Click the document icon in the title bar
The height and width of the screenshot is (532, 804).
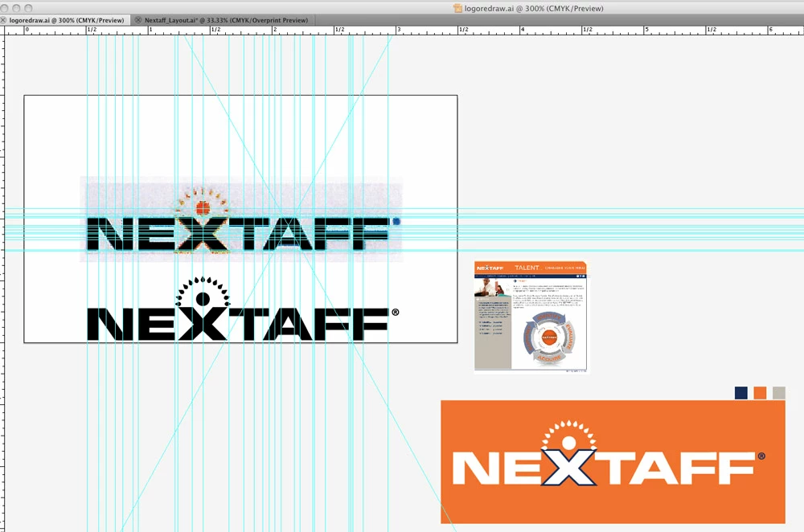pyautogui.click(x=457, y=8)
